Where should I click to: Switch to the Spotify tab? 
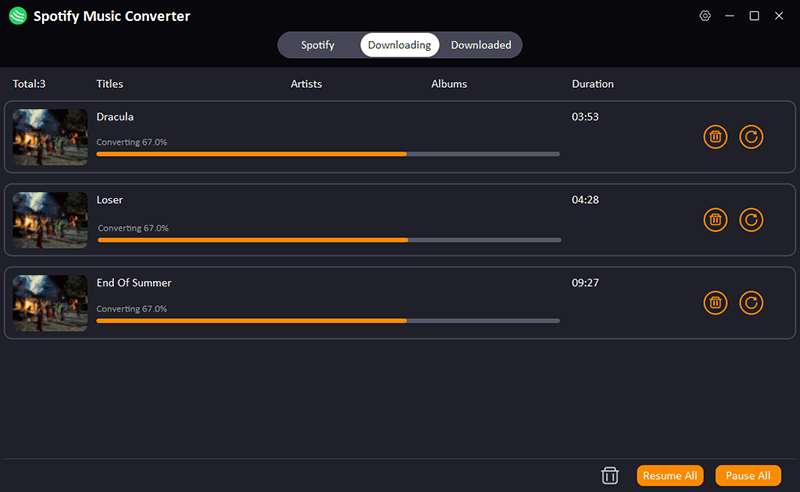(x=317, y=45)
